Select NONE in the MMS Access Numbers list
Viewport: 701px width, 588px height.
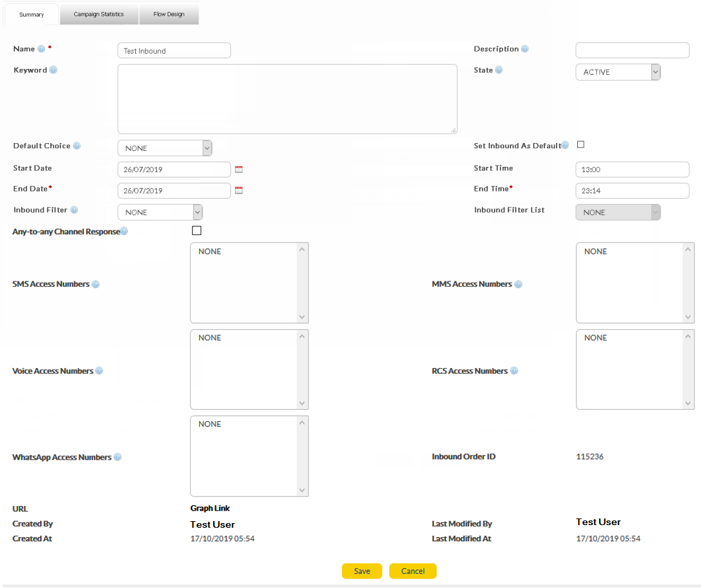(596, 252)
